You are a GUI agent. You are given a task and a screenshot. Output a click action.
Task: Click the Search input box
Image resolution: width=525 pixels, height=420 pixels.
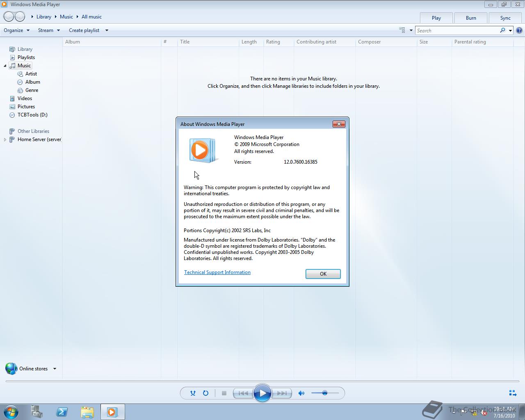[x=457, y=30]
